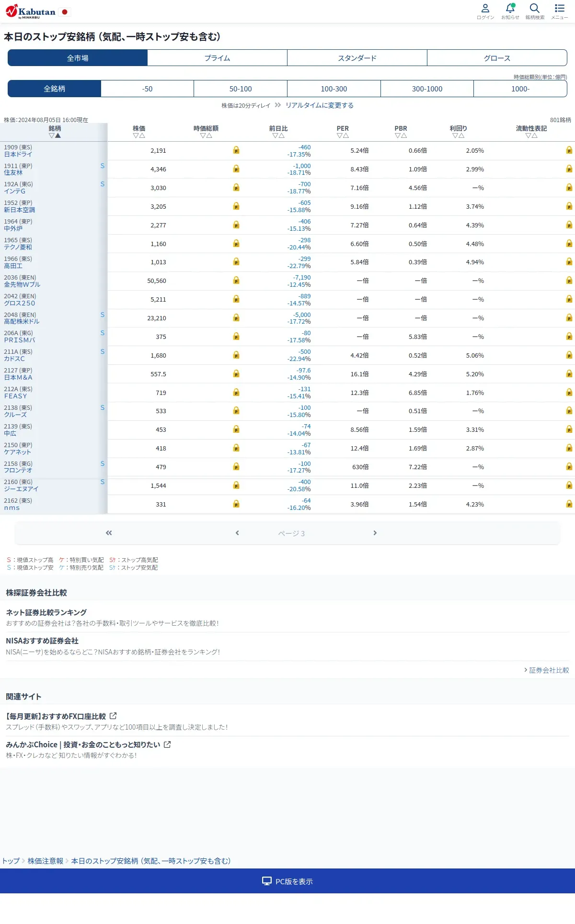This screenshot has width=575, height=924.
Task: Click the PC版を表示 monitor icon
Action: (267, 881)
